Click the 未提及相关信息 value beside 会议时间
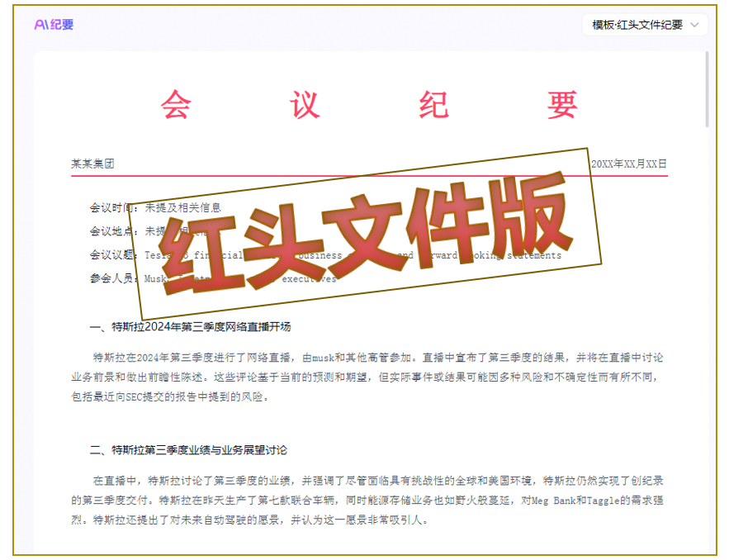729x560 pixels. pyautogui.click(x=182, y=207)
